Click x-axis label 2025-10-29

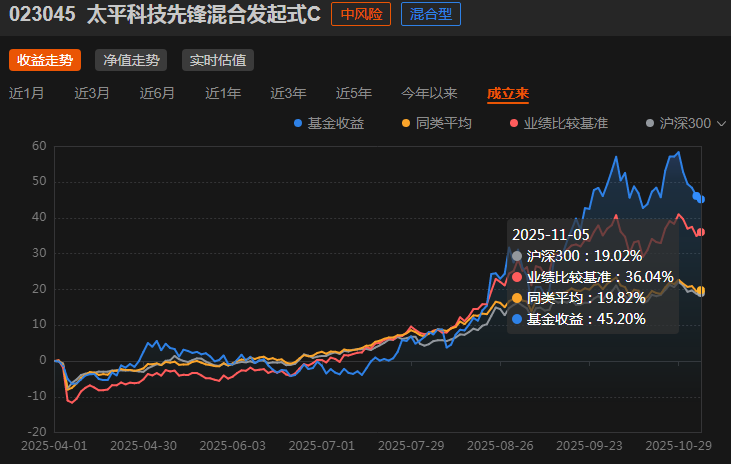(x=678, y=446)
